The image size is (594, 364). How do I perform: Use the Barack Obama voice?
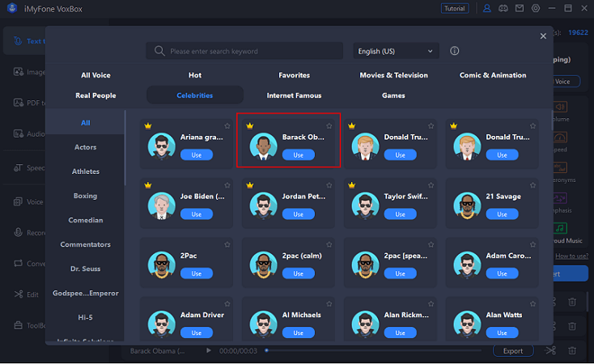pyautogui.click(x=298, y=155)
